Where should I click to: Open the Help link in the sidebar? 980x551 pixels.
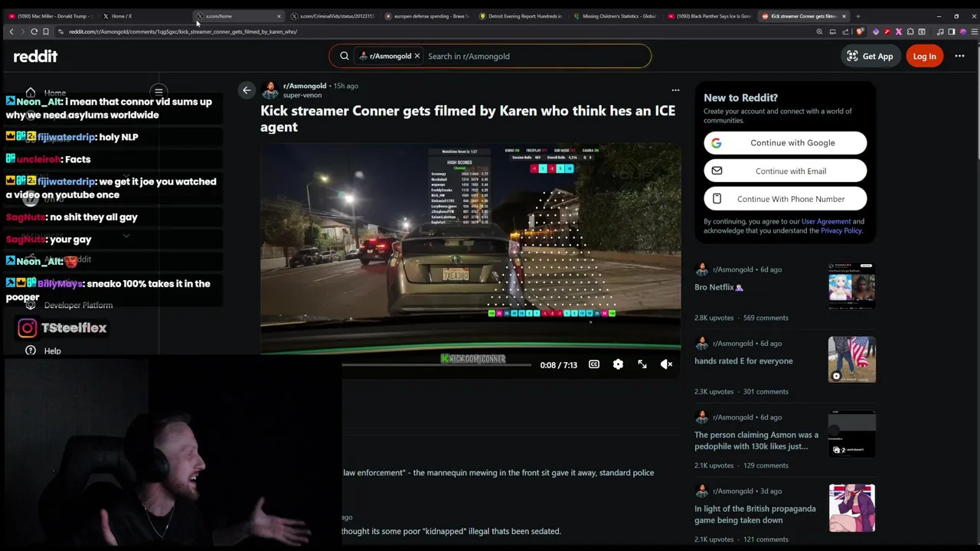click(x=52, y=351)
